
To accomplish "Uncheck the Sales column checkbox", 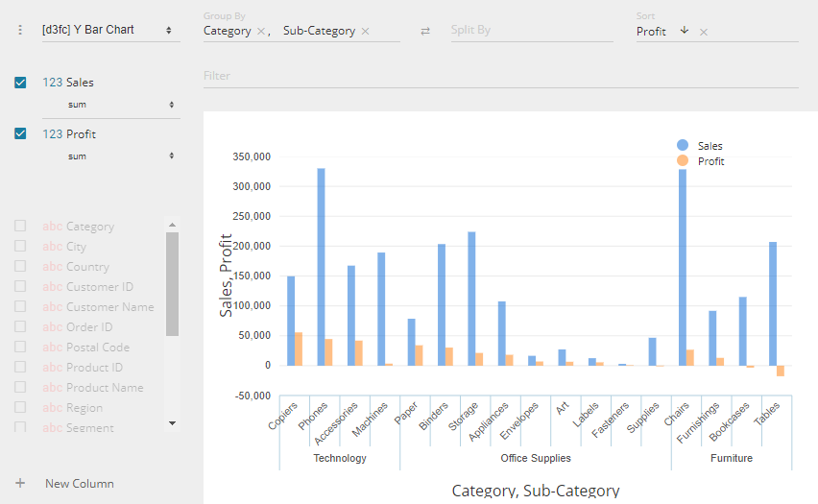I will point(20,83).
